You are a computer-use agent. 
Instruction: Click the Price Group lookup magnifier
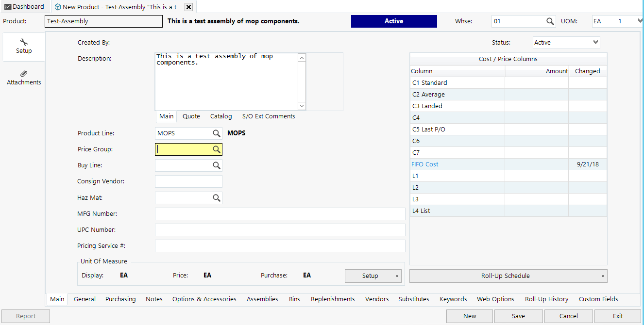coord(217,149)
